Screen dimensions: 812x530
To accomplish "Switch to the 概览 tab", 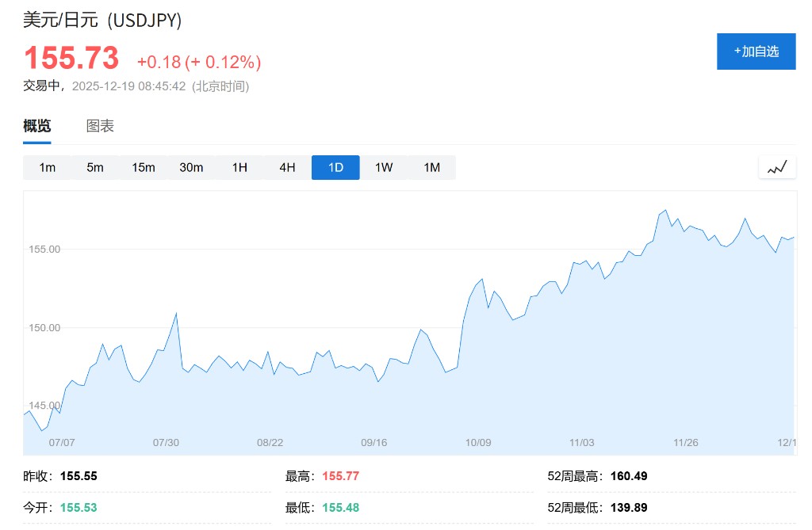I will [x=37, y=126].
